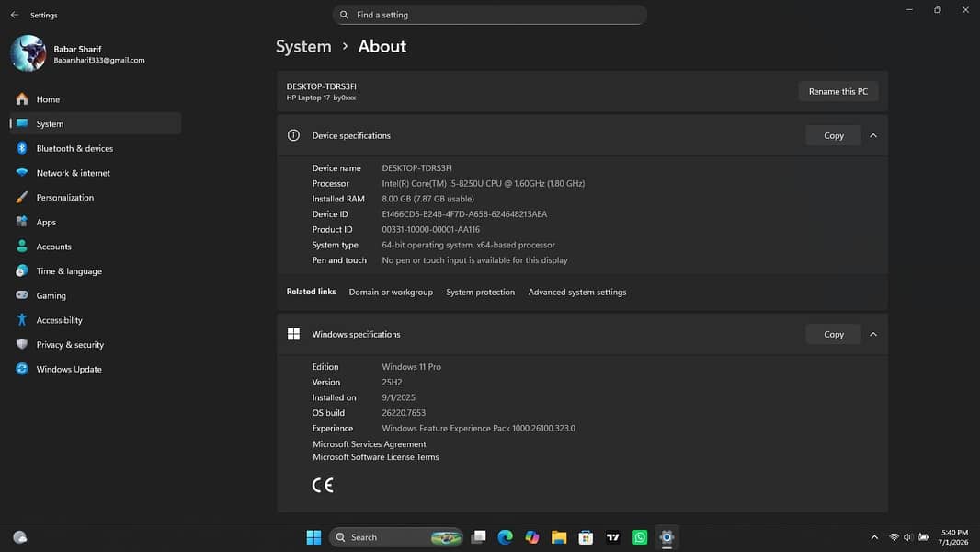Screen dimensions: 980x552
Task: Open System protection link
Action: (x=480, y=292)
